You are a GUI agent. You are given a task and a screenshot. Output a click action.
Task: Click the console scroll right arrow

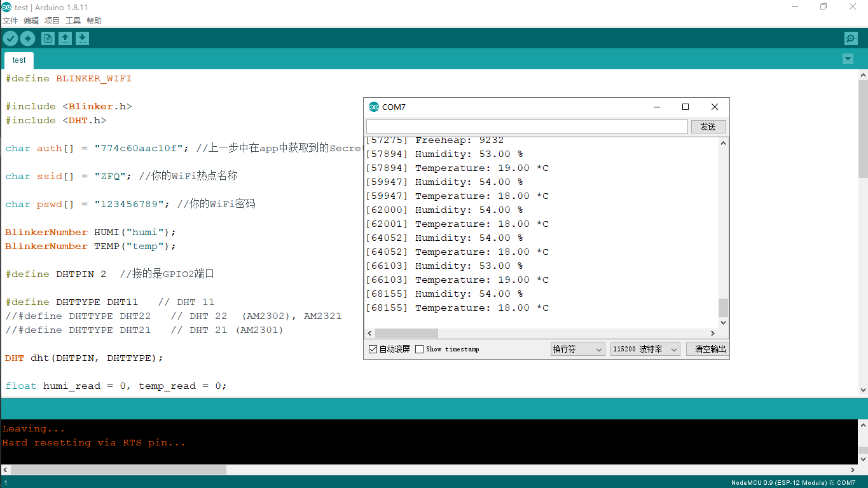[853, 470]
